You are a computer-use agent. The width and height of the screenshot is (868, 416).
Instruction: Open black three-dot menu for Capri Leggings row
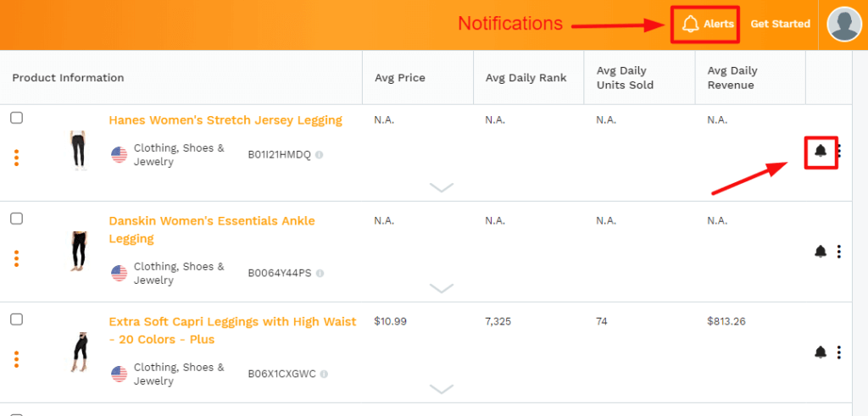pos(839,352)
